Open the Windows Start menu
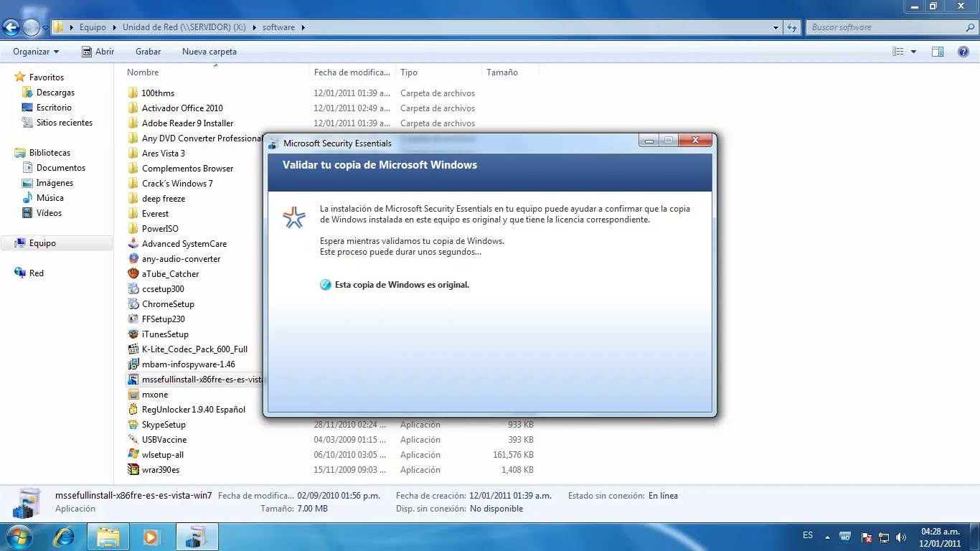The width and height of the screenshot is (980, 551). point(18,536)
